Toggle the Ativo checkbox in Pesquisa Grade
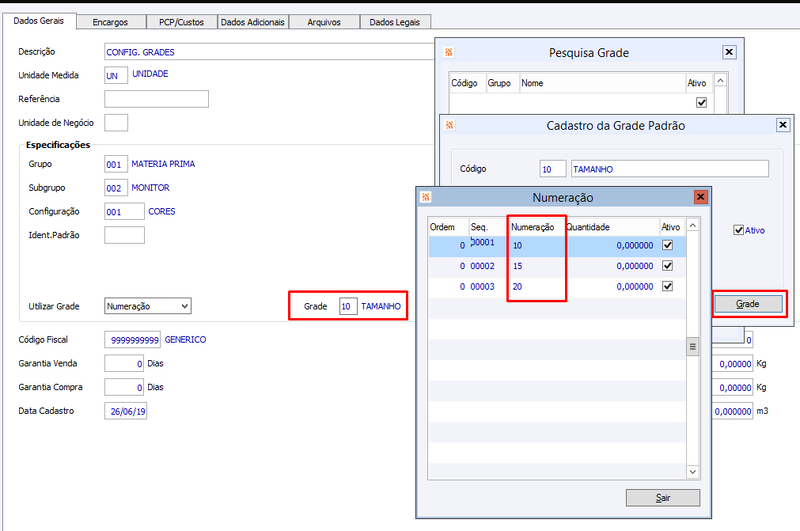The image size is (800, 531). (702, 103)
